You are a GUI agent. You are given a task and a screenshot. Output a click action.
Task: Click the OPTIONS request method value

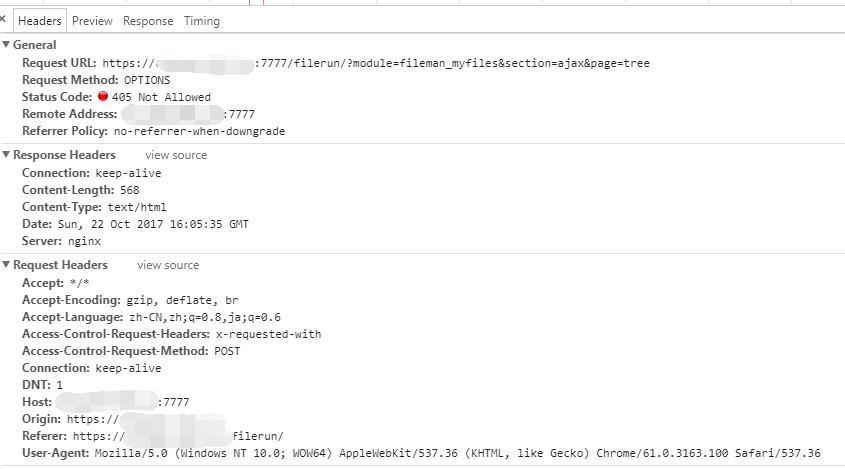click(147, 80)
